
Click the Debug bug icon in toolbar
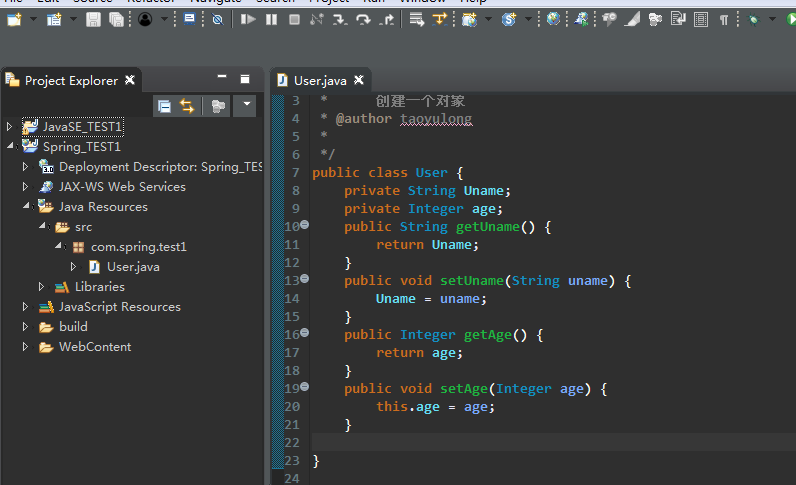pos(752,19)
